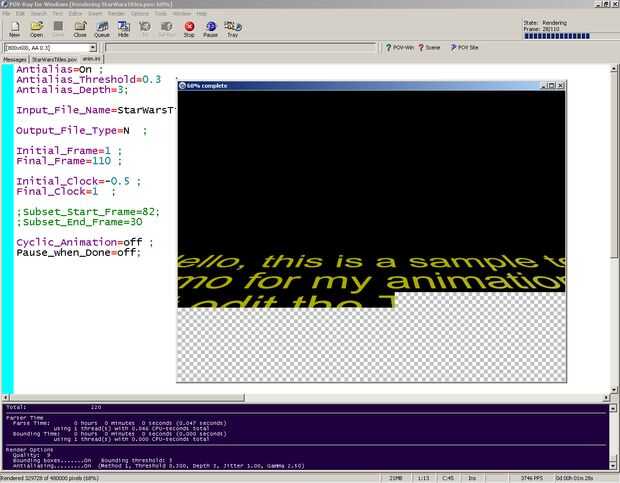Open the File menu

(6, 13)
